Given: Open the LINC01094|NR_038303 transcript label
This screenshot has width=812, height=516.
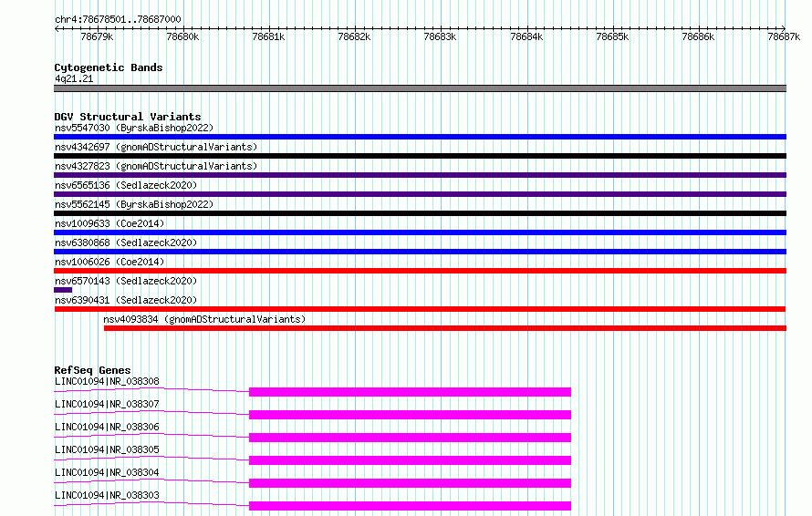Looking at the screenshot, I should 107,495.
